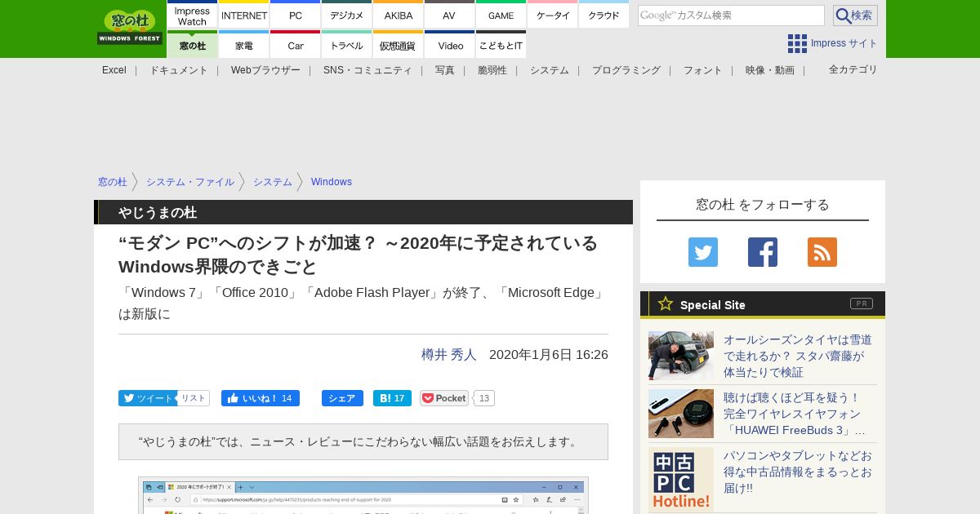Click the Facebook シェア button
Image resolution: width=980 pixels, height=514 pixels.
(x=342, y=398)
